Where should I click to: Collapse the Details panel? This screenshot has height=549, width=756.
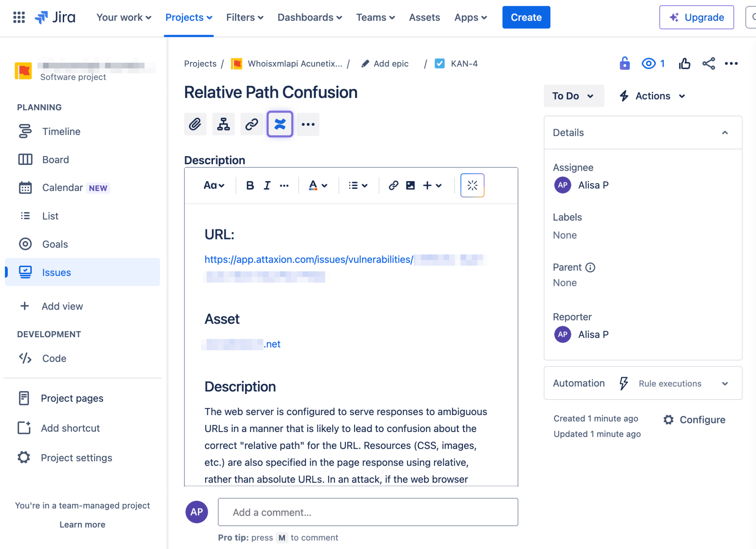725,133
